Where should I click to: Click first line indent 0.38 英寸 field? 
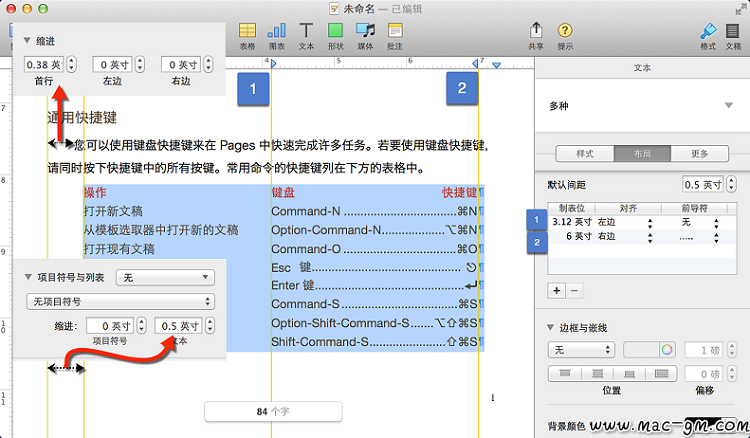(x=44, y=64)
